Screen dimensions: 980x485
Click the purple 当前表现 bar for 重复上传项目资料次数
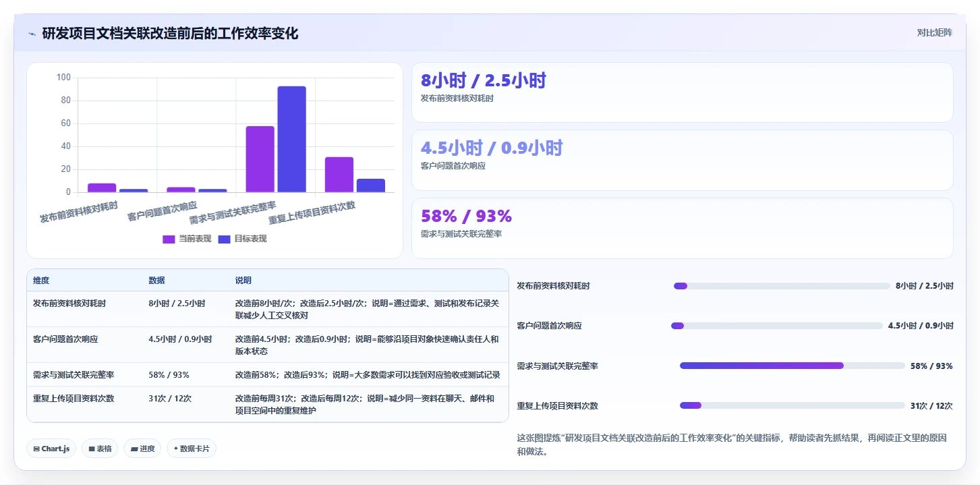[339, 175]
